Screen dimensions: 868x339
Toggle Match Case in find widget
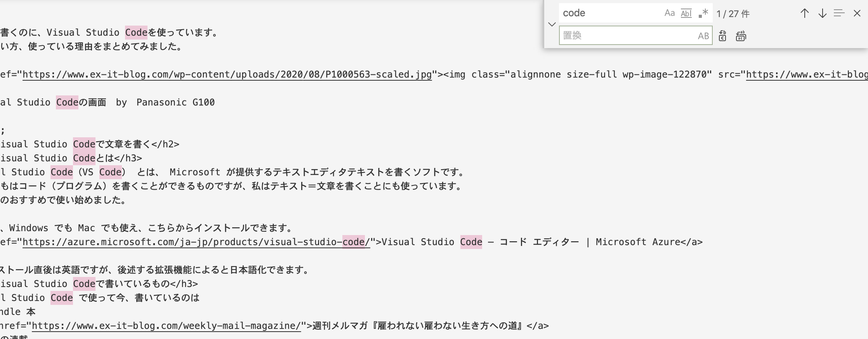[x=669, y=13]
